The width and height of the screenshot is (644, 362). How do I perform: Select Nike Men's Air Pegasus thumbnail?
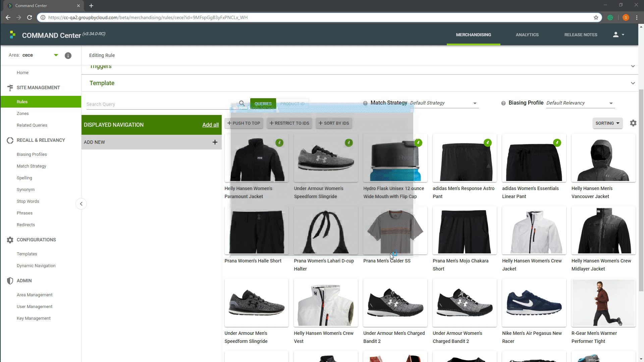pos(534,303)
